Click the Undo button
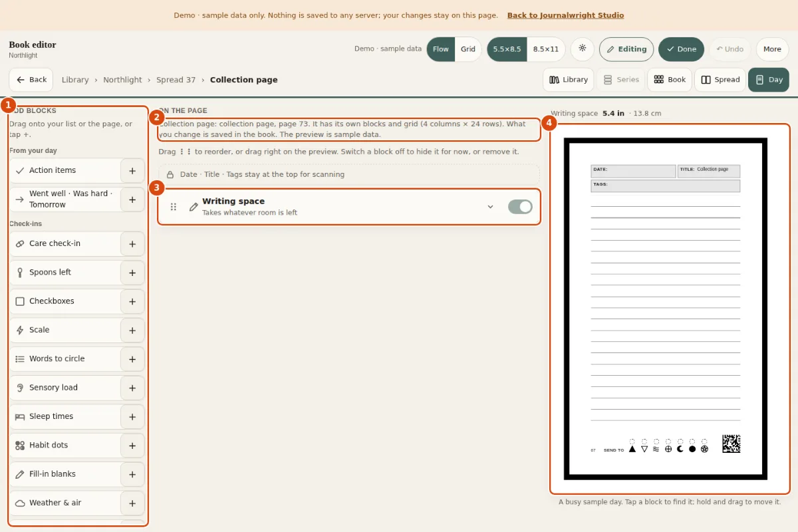The height and width of the screenshot is (532, 798). (x=730, y=49)
